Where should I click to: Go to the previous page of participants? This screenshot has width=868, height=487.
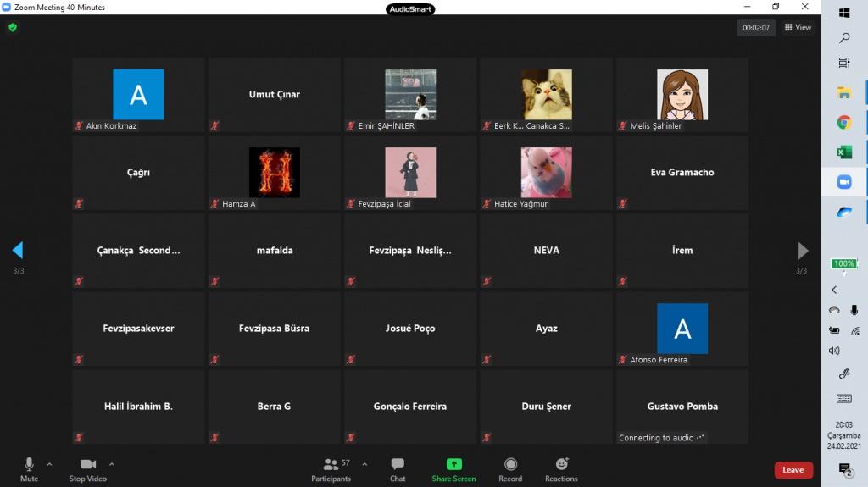[x=18, y=251]
